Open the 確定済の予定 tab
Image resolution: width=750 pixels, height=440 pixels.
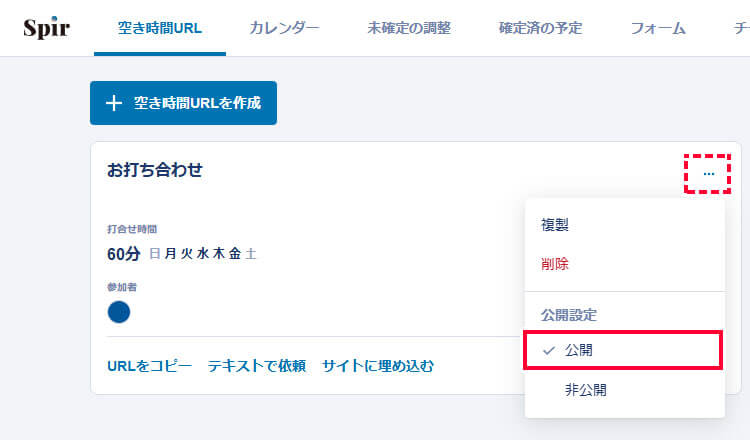540,28
